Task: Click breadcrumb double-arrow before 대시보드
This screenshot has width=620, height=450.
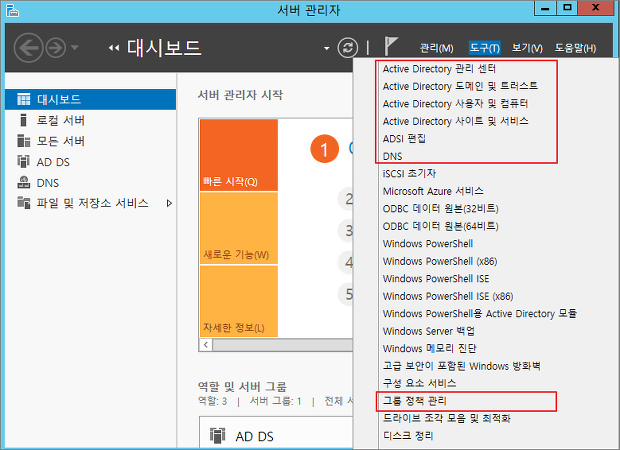Action: pos(114,48)
